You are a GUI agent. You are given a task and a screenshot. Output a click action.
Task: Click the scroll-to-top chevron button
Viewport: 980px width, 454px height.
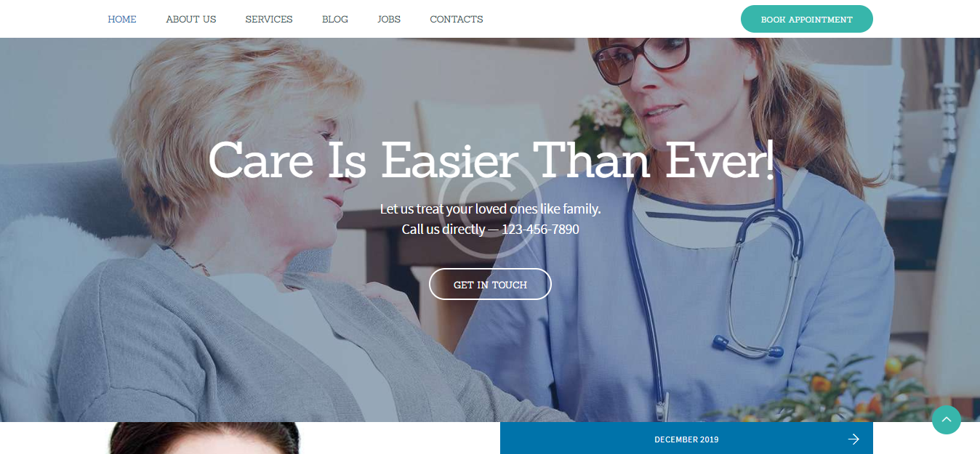(x=946, y=420)
